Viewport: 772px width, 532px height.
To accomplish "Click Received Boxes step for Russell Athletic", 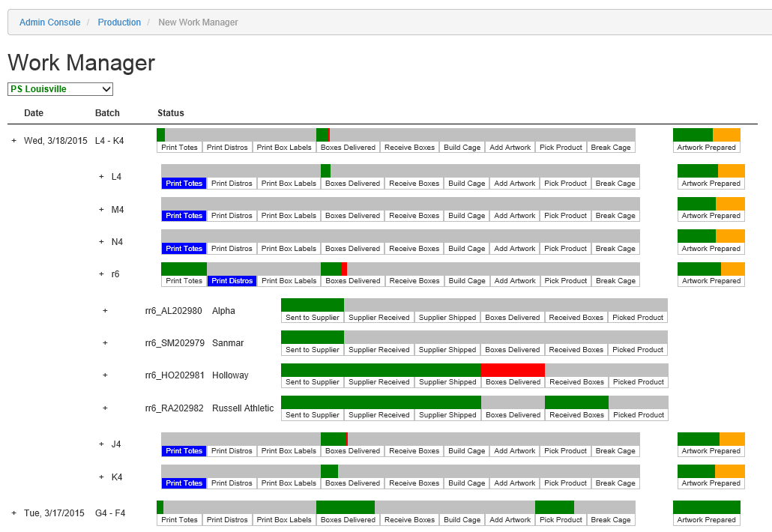I will 576,415.
